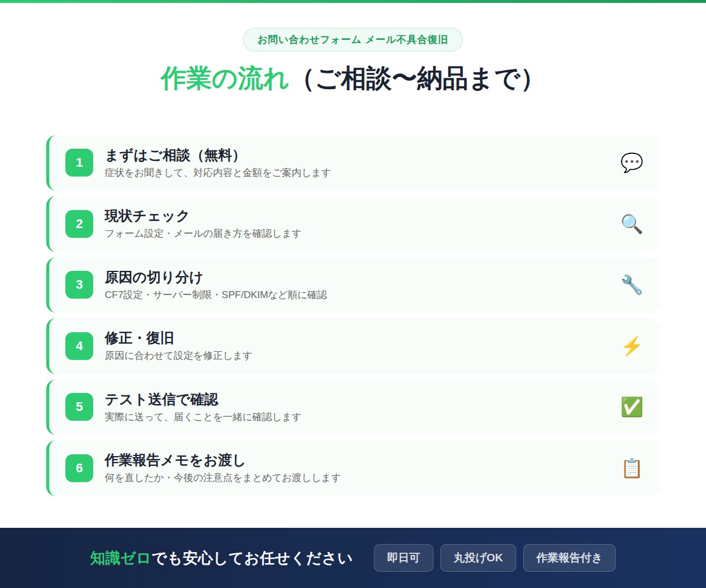Select the step number 2 badge
The image size is (706, 588).
coord(79,224)
